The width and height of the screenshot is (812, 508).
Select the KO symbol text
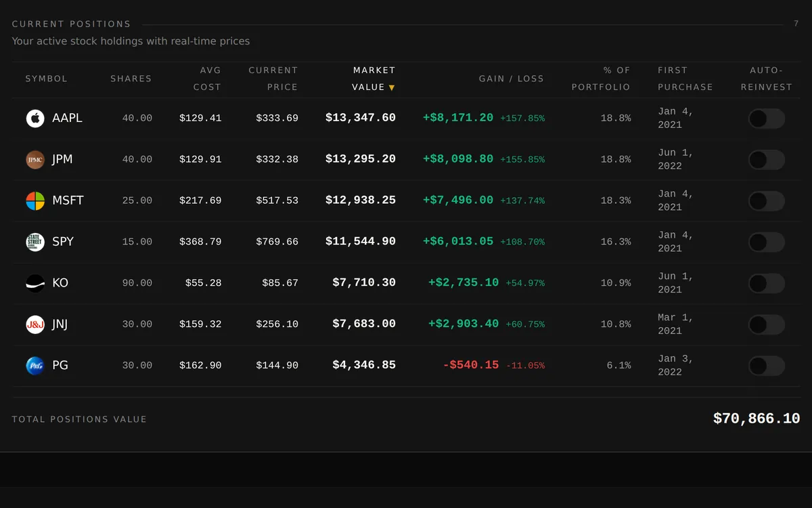[x=60, y=283]
